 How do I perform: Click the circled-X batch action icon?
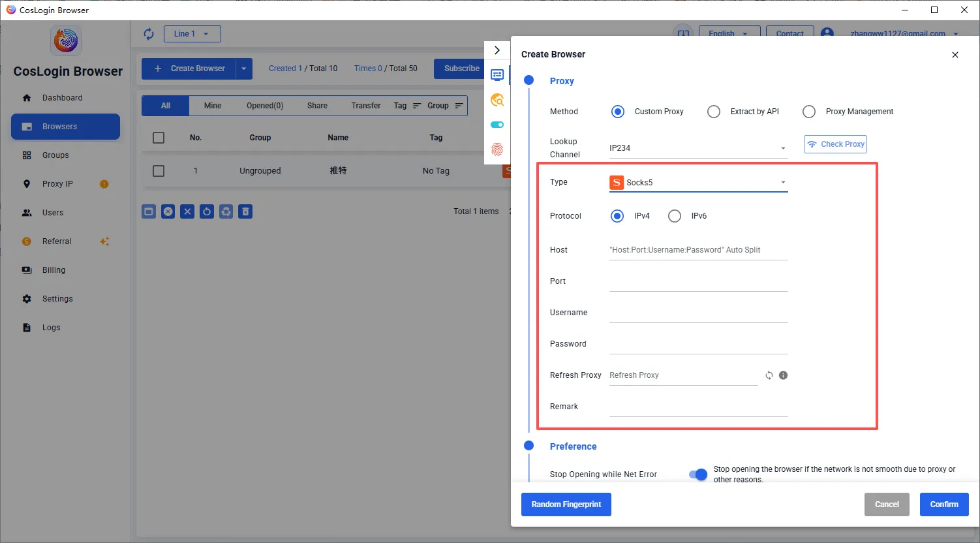click(168, 211)
